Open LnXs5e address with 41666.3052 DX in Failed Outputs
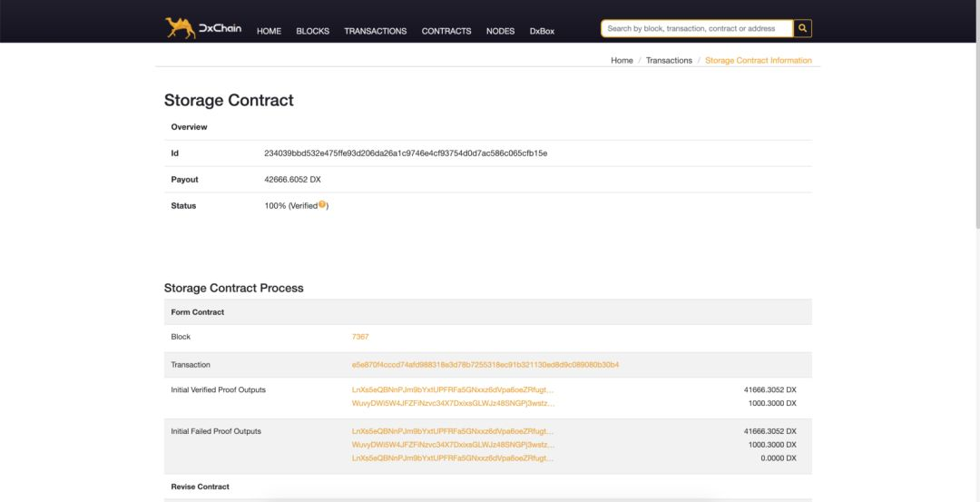The height and width of the screenshot is (502, 980). pos(453,431)
